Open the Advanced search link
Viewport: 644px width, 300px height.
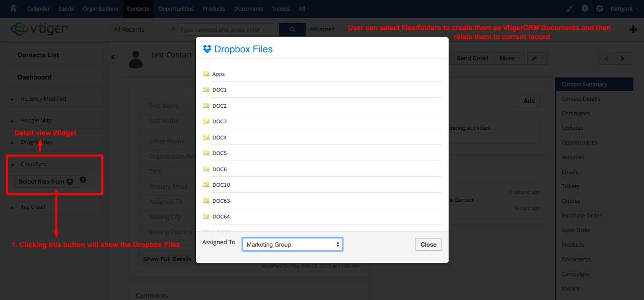click(x=322, y=29)
